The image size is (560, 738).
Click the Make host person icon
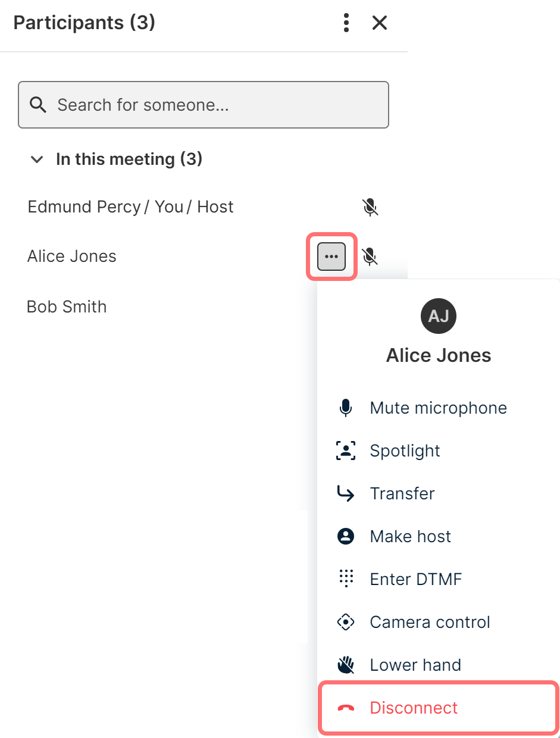[x=346, y=536]
